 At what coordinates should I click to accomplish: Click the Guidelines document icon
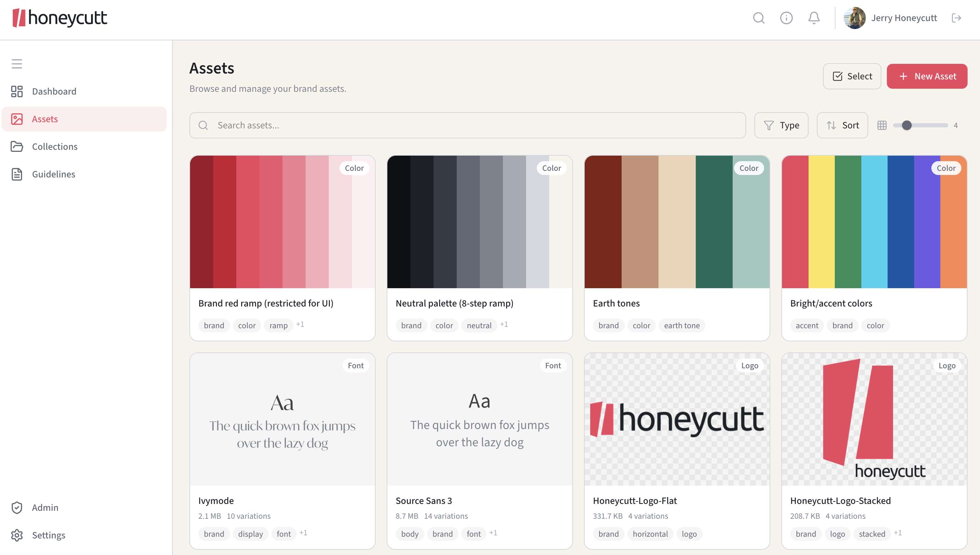(17, 174)
